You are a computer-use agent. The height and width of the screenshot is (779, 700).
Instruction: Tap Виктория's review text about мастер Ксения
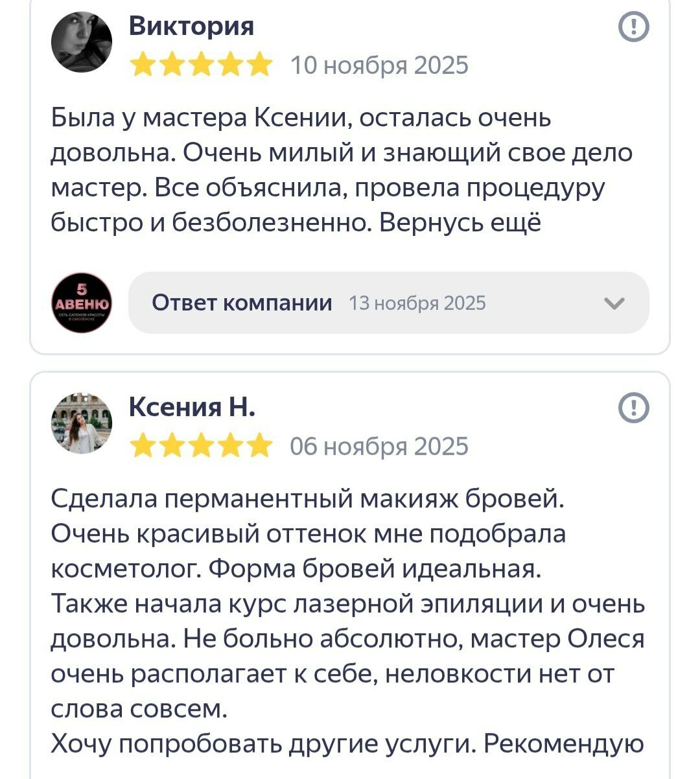click(x=341, y=170)
